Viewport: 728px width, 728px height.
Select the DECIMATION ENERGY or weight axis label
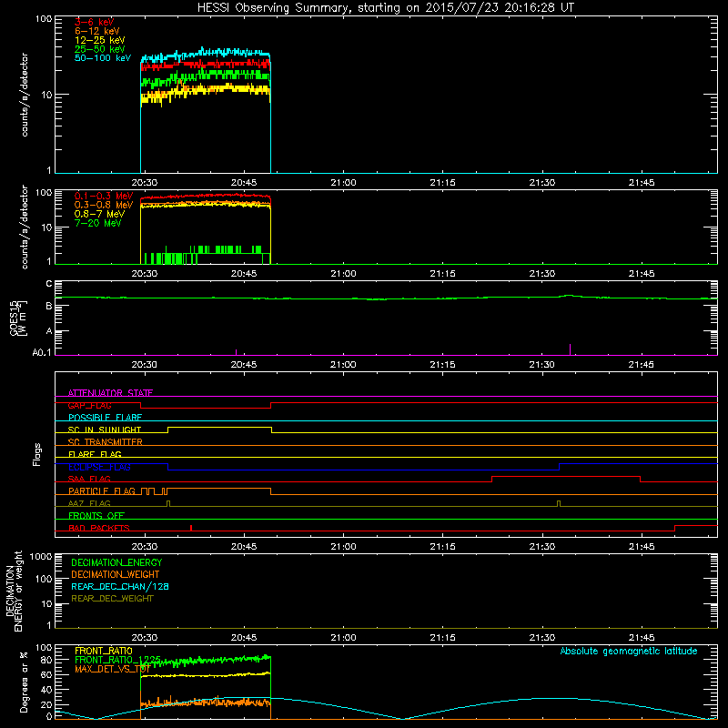pos(14,591)
